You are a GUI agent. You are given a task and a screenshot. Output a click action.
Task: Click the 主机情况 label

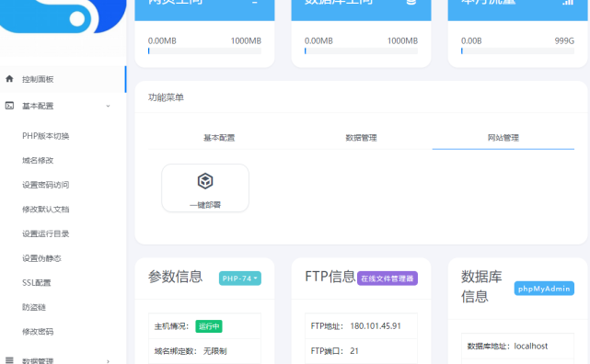[x=171, y=326]
